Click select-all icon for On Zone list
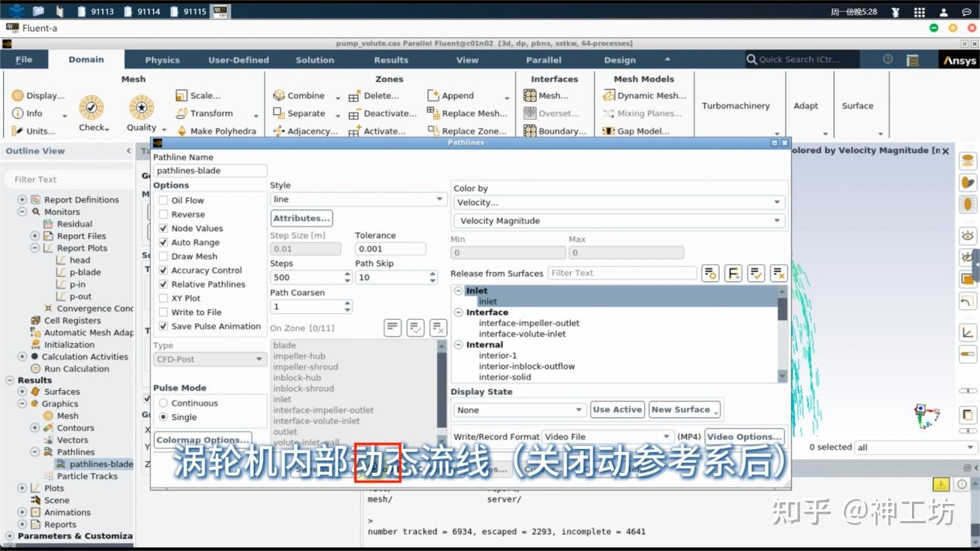 [x=415, y=328]
